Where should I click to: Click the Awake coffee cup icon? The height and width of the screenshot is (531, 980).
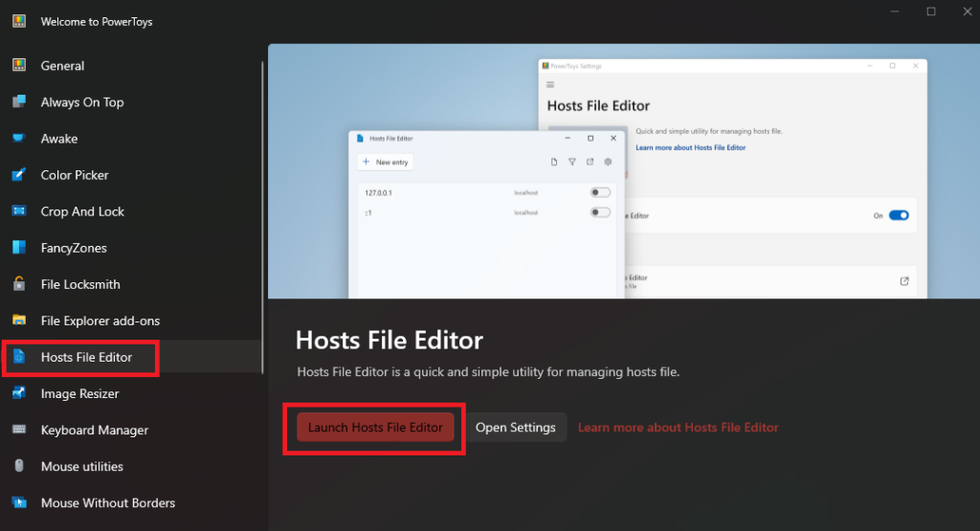coord(19,138)
